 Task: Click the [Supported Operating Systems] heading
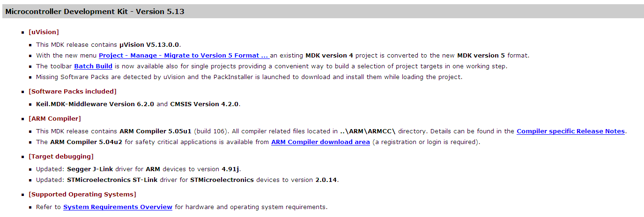tap(82, 194)
